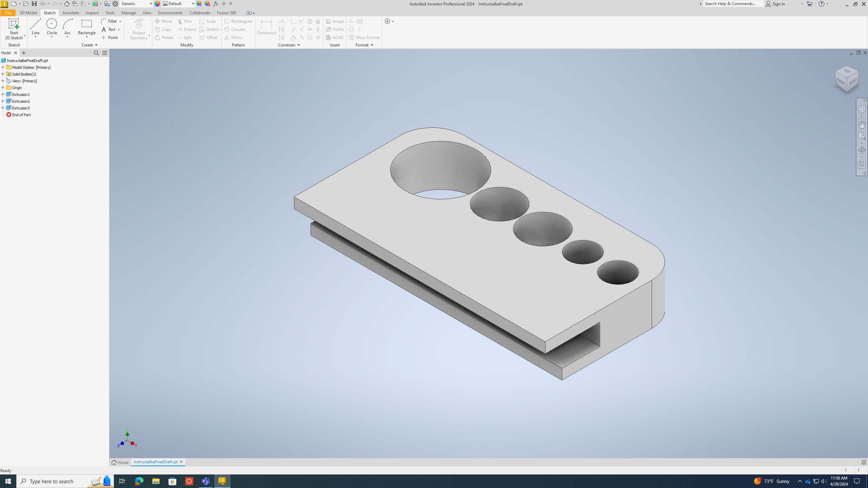
Task: Expand the Constrain panel dropdown
Action: 289,45
